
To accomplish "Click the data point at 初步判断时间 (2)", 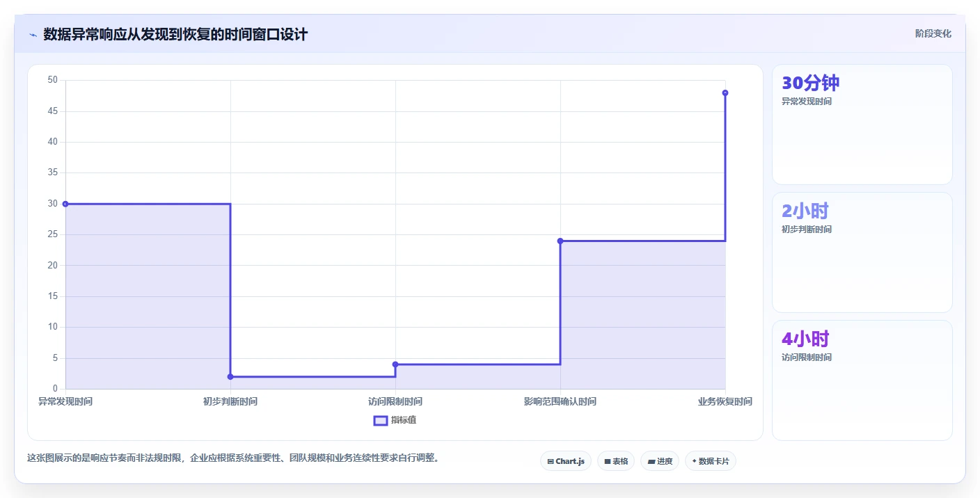I will (230, 377).
